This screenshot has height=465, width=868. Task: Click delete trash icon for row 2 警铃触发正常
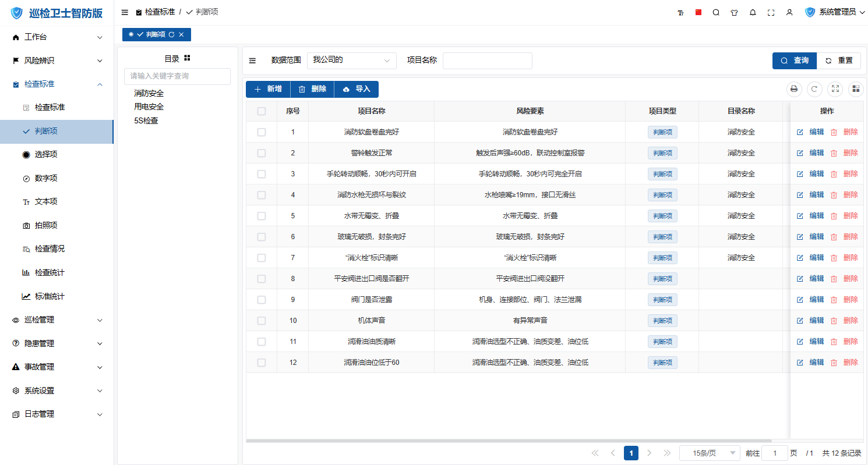[x=834, y=153]
